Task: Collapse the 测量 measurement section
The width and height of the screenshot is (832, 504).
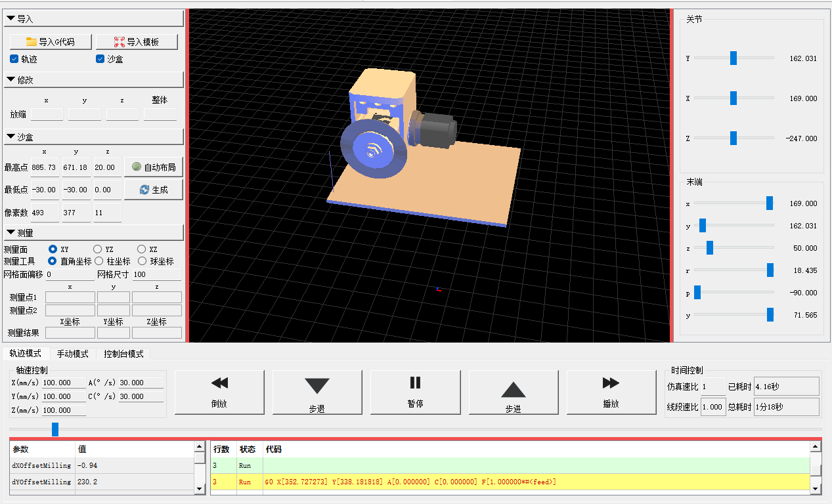Action: (x=93, y=233)
